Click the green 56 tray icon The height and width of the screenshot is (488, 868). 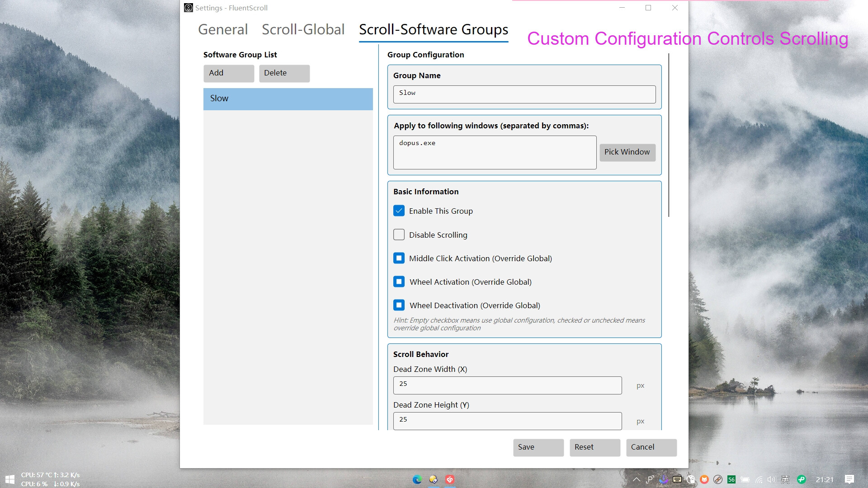tap(731, 479)
